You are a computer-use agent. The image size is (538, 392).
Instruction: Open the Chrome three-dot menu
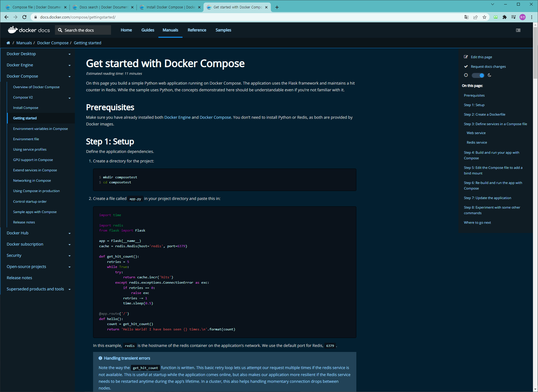click(532, 17)
